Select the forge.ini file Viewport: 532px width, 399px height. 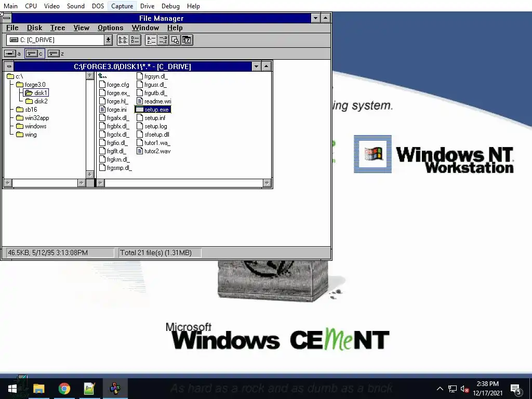coord(113,110)
